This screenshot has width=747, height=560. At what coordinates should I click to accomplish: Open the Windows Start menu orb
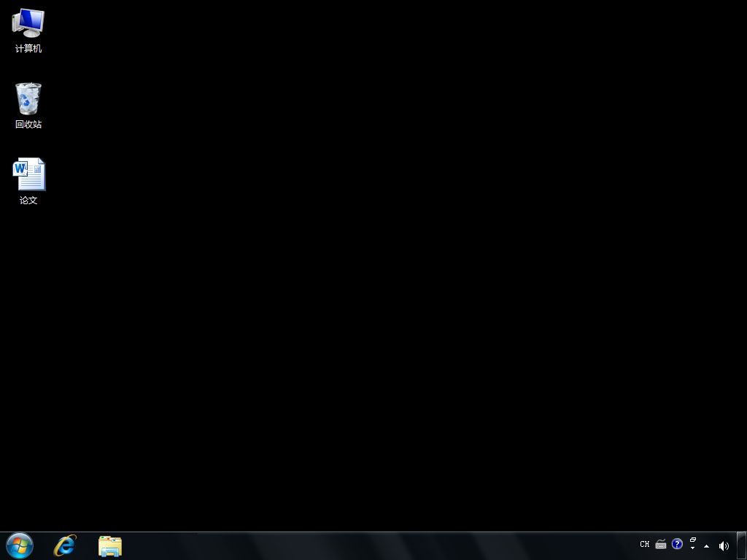20,545
